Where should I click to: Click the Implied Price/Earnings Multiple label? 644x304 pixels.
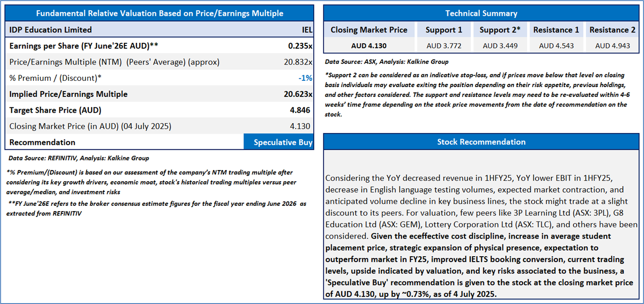tap(68, 94)
